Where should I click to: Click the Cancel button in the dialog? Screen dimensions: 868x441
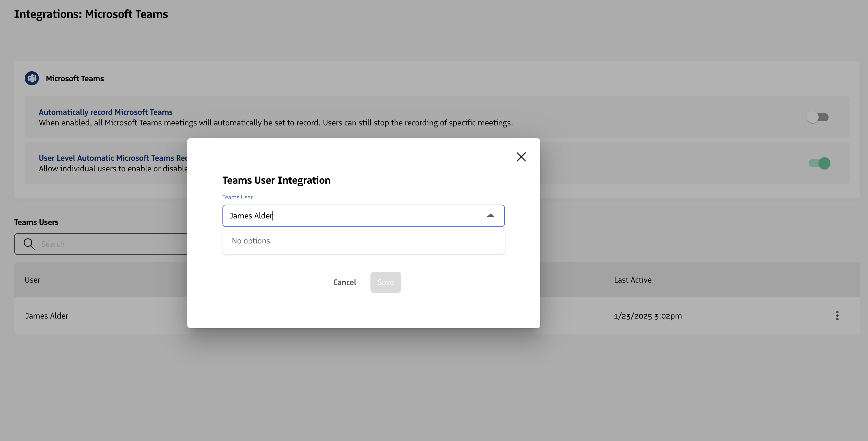pos(344,282)
